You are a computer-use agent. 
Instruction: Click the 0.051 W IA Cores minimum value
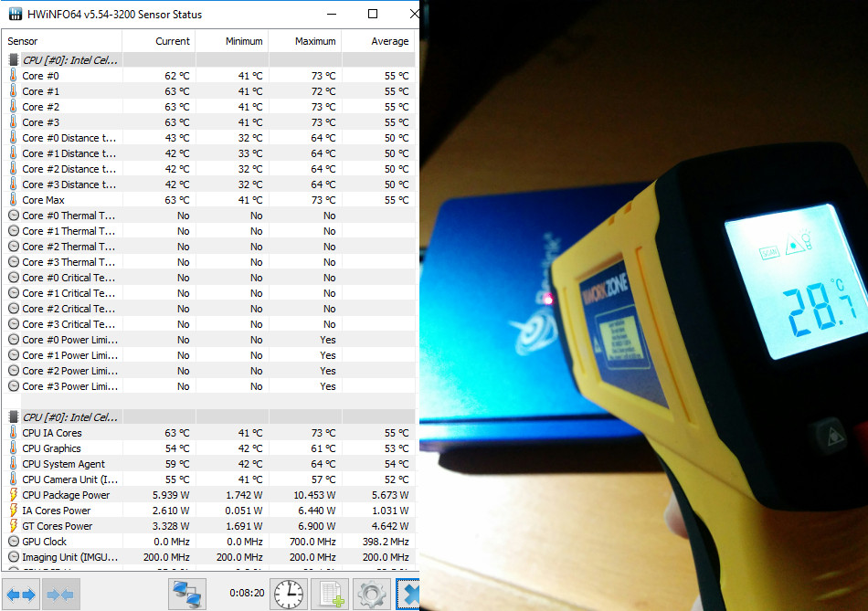244,511
